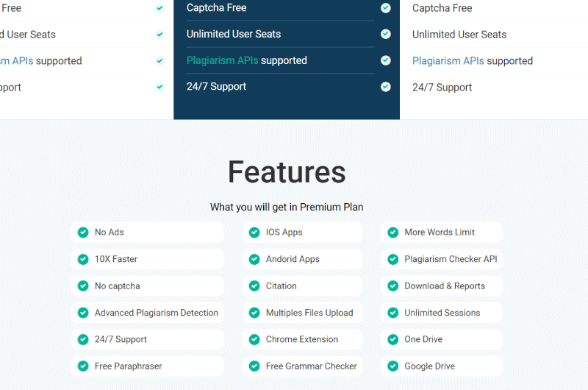Viewport: 588px width, 390px height.
Task: Click check icon next to Plagiarism Checker API
Action: pyautogui.click(x=393, y=259)
